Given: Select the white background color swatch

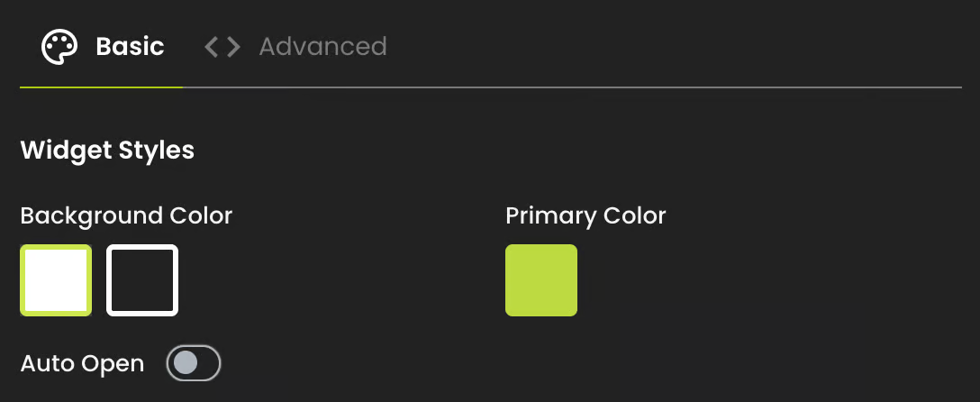Looking at the screenshot, I should (x=56, y=280).
